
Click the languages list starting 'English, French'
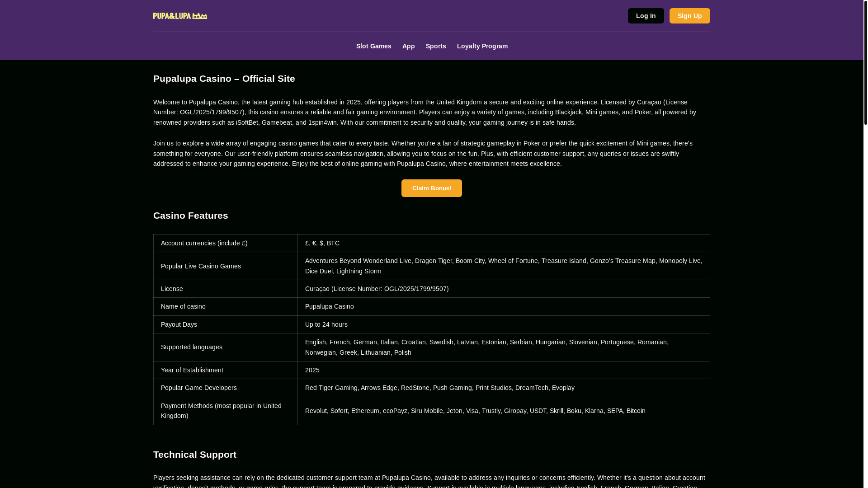tap(504, 347)
